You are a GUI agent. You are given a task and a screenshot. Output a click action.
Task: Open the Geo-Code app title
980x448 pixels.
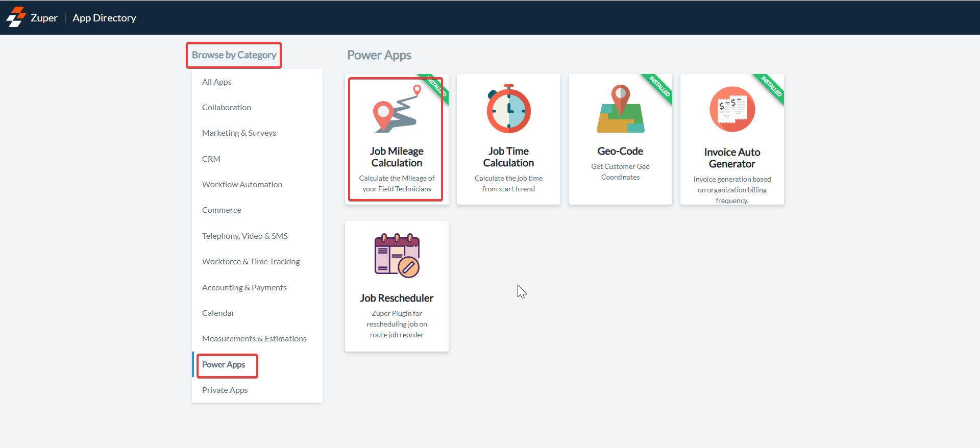point(620,151)
